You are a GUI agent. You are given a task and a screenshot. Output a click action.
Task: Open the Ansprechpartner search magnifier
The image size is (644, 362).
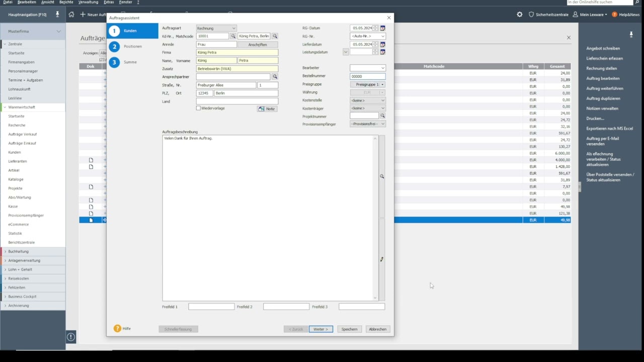click(275, 76)
